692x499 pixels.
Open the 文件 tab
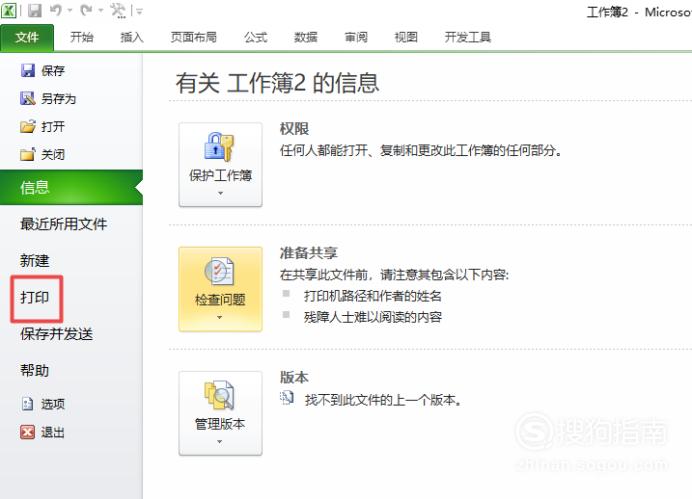point(27,38)
